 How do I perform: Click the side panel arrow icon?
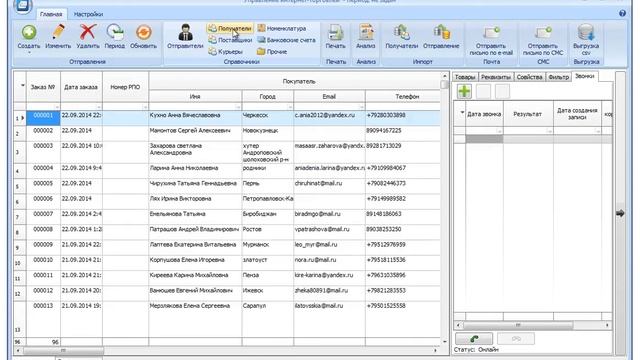pos(620,213)
